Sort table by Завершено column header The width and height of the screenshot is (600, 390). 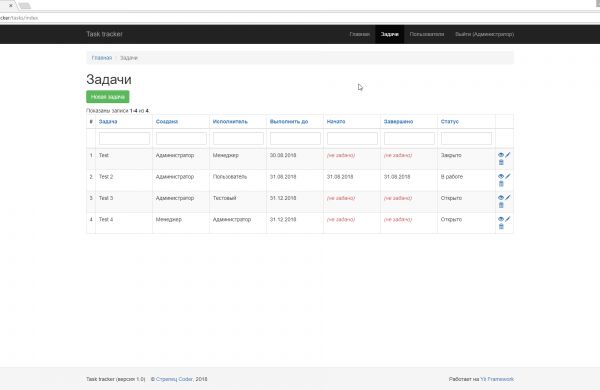click(x=398, y=122)
